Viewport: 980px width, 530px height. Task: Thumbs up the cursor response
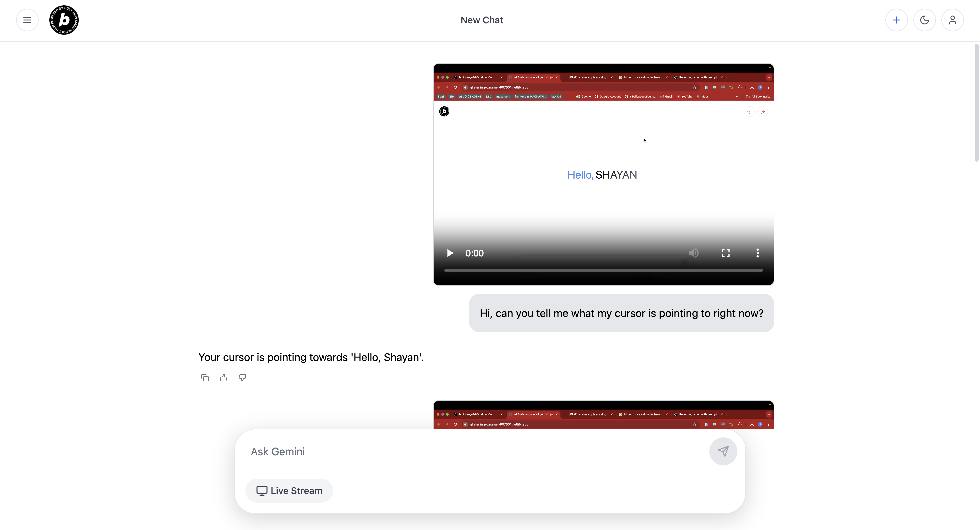point(224,378)
